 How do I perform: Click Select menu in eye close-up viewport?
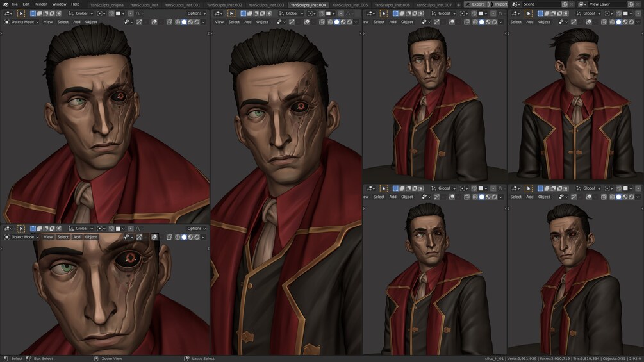click(63, 237)
